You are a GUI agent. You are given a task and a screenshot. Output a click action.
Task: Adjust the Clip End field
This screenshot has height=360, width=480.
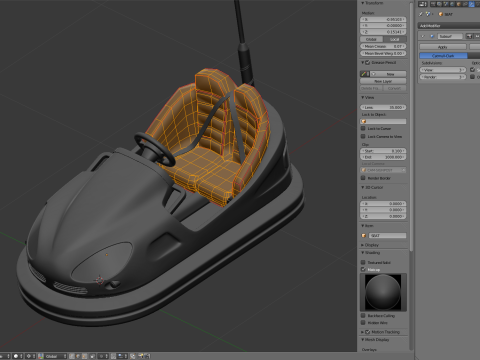(383, 157)
